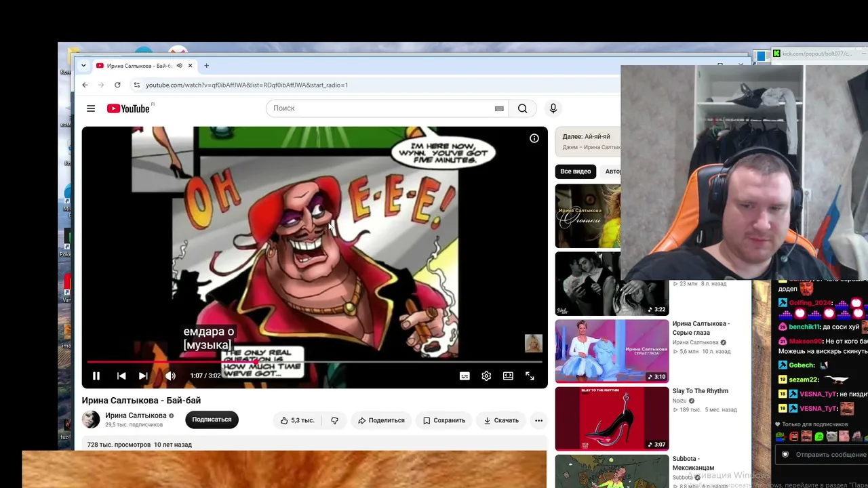This screenshot has width=868, height=488.
Task: Go back in the browser
Action: pos(85,85)
